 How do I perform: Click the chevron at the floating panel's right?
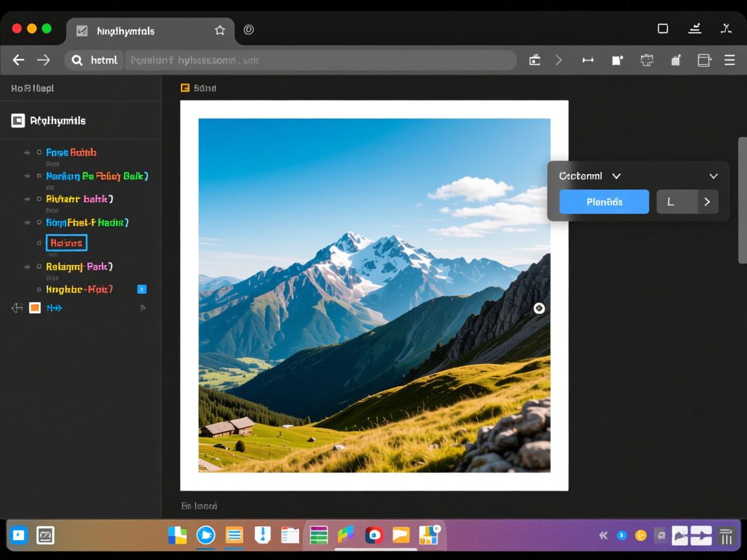coord(713,176)
